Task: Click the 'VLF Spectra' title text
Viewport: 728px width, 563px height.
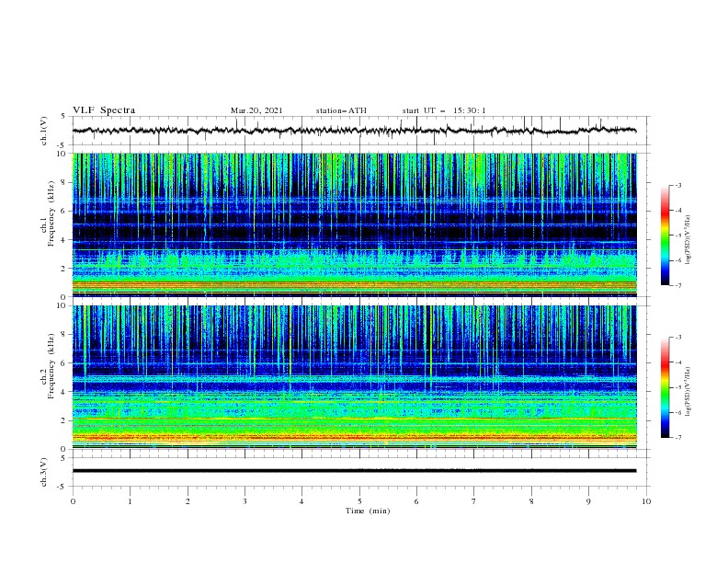Action: [x=104, y=110]
